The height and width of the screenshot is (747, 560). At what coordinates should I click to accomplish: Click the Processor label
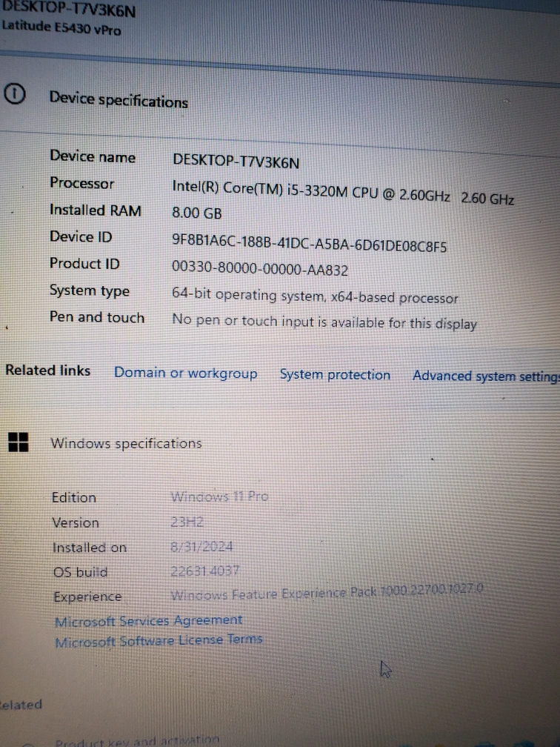point(82,183)
